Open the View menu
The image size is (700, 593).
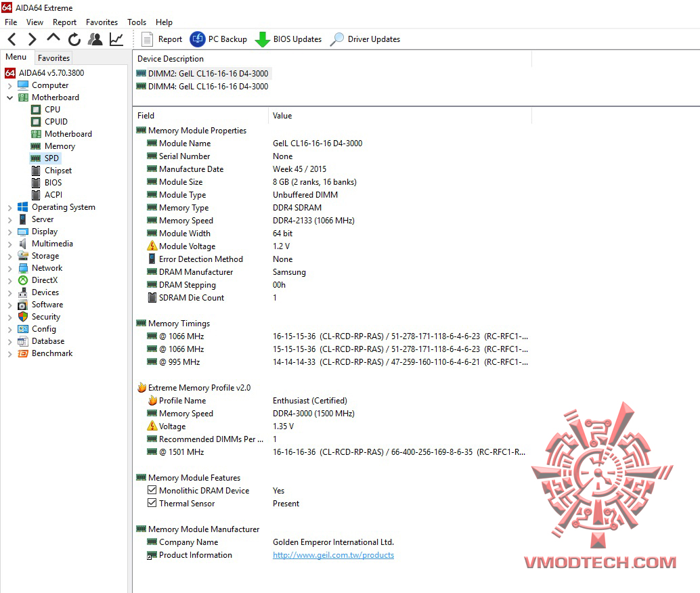[x=35, y=22]
